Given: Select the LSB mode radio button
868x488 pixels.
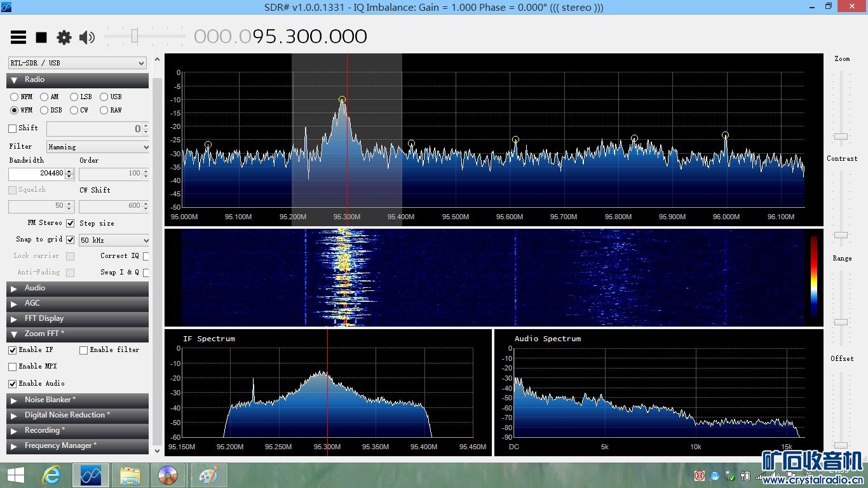Looking at the screenshot, I should pyautogui.click(x=74, y=97).
